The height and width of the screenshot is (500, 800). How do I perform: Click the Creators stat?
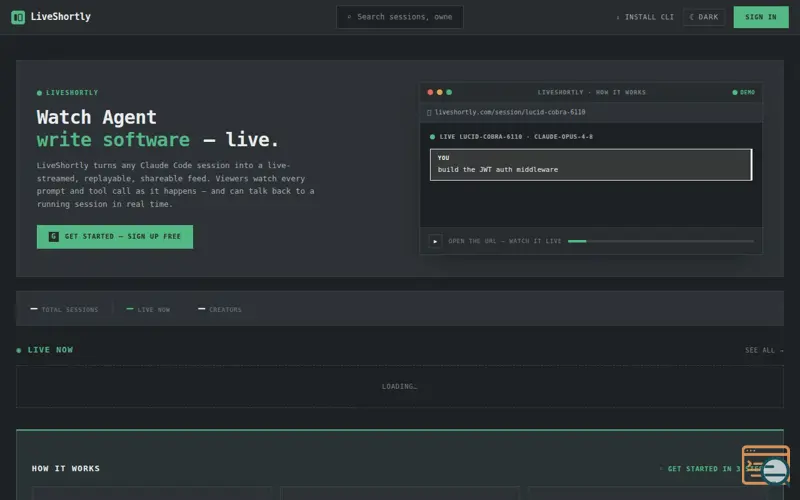(x=220, y=309)
